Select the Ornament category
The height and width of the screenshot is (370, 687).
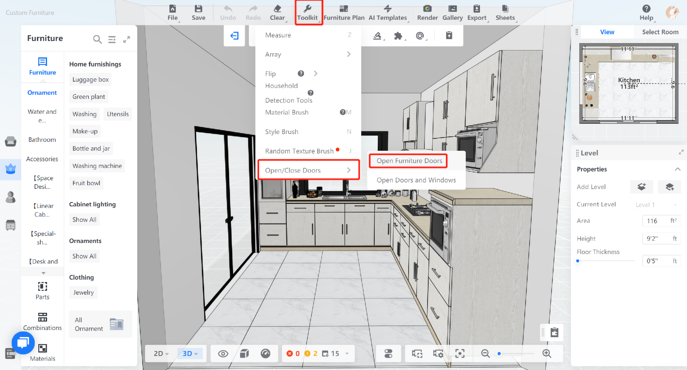[42, 92]
